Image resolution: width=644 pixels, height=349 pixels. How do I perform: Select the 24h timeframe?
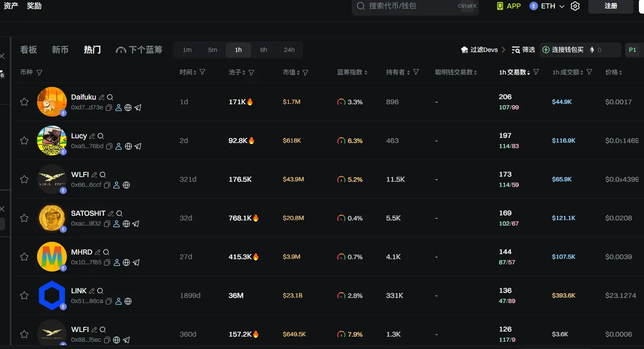coord(289,50)
